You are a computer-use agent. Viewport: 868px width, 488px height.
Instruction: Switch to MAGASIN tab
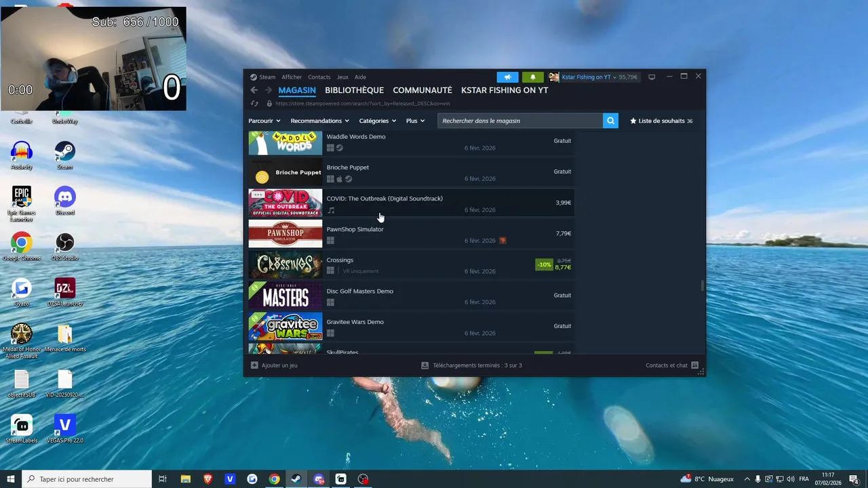click(297, 90)
